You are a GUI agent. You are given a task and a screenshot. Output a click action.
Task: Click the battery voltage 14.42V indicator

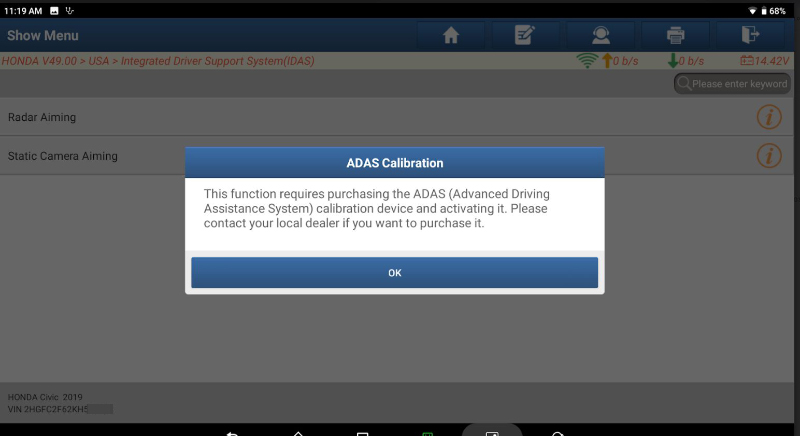[765, 61]
